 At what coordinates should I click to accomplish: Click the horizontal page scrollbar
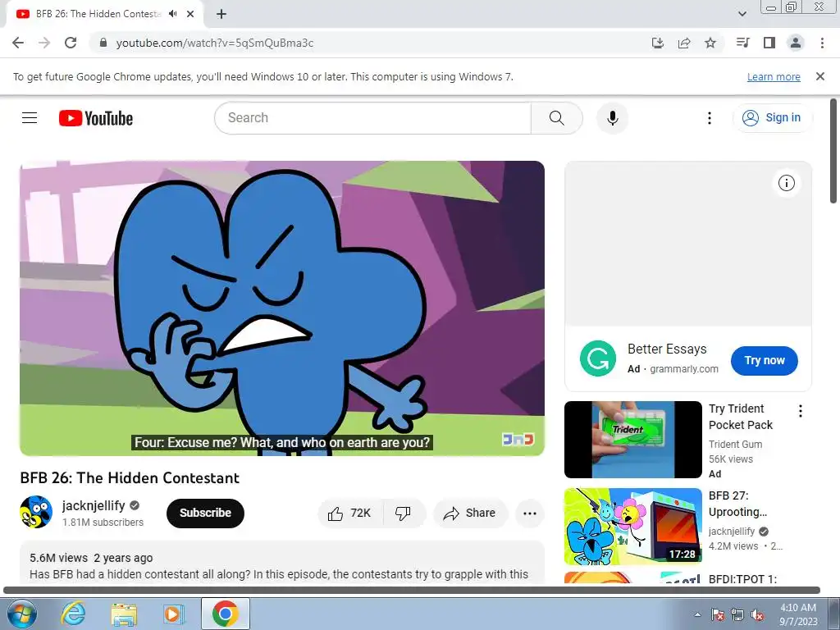tap(412, 591)
